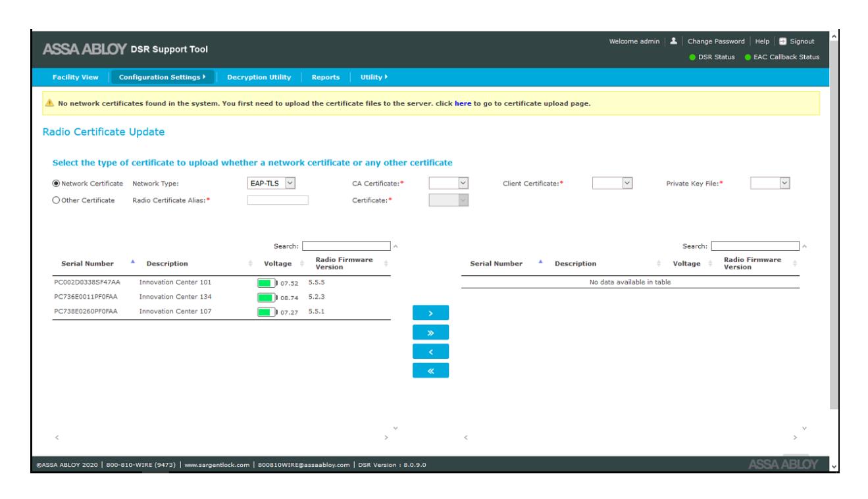The image size is (868, 499).
Task: Move all locks left with double arrow
Action: tap(430, 371)
